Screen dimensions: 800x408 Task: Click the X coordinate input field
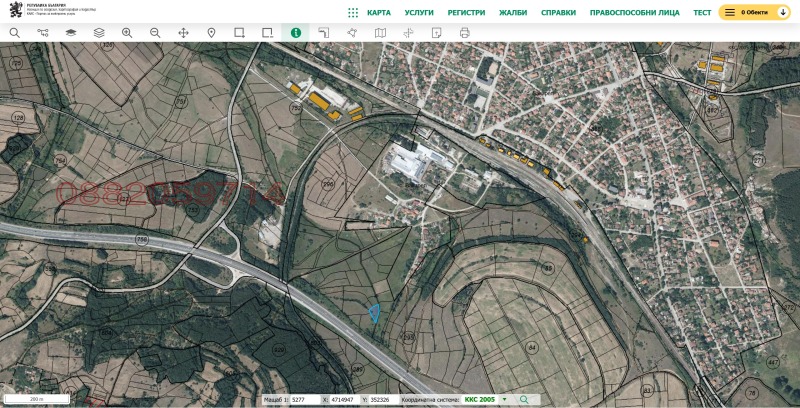(338, 400)
